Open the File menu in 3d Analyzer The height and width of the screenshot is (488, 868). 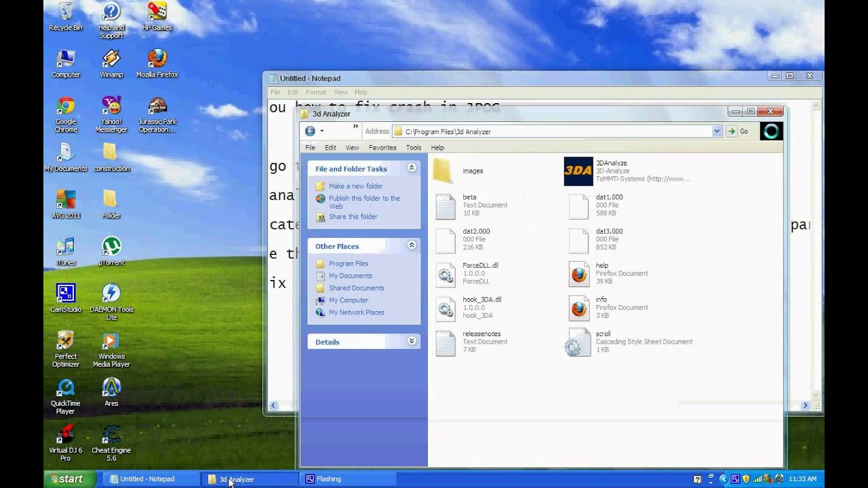tap(310, 147)
